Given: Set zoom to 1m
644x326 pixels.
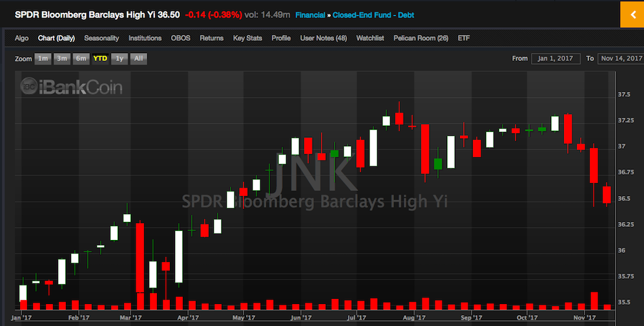Looking at the screenshot, I should click(43, 58).
